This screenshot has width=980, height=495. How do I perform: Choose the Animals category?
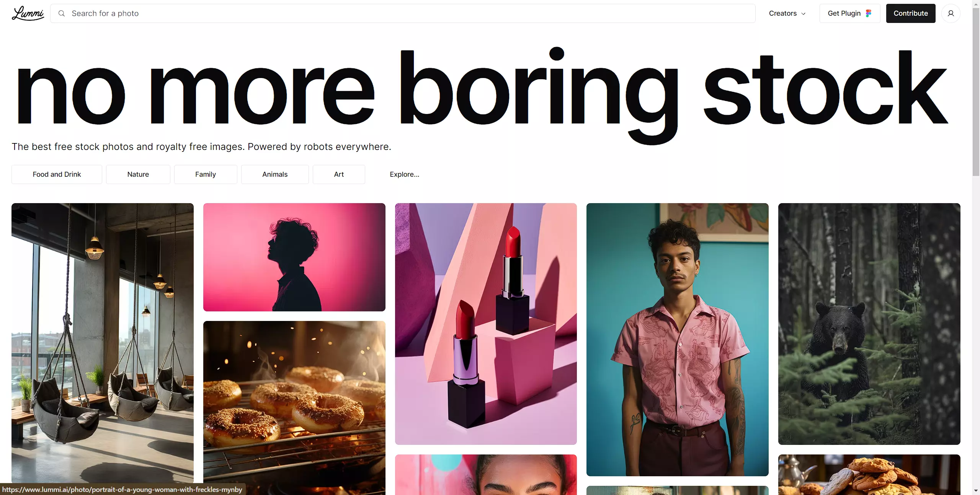(275, 174)
